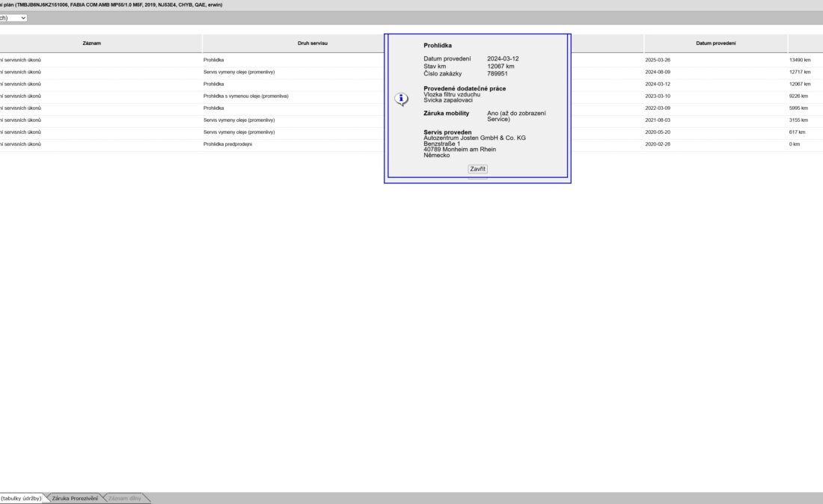Select the date cell 2025-03-26
The image size is (823, 504).
[658, 61]
